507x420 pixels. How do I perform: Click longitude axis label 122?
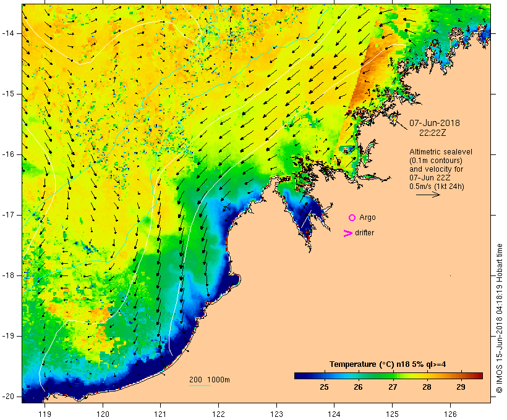click(219, 414)
